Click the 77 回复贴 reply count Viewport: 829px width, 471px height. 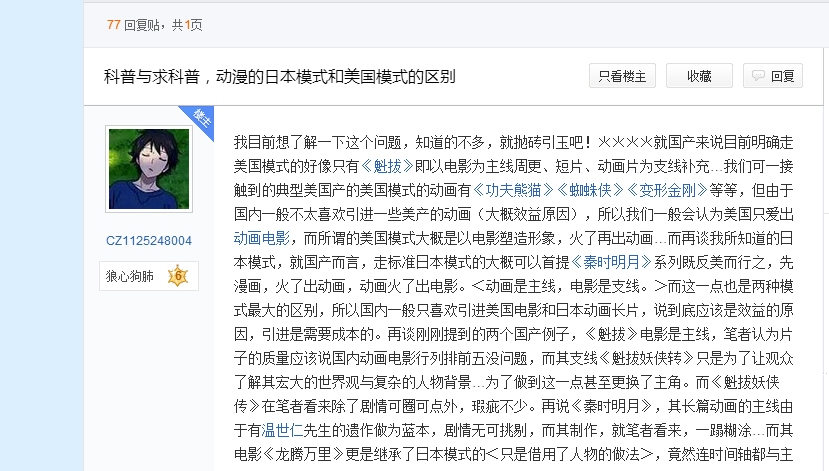coord(133,25)
